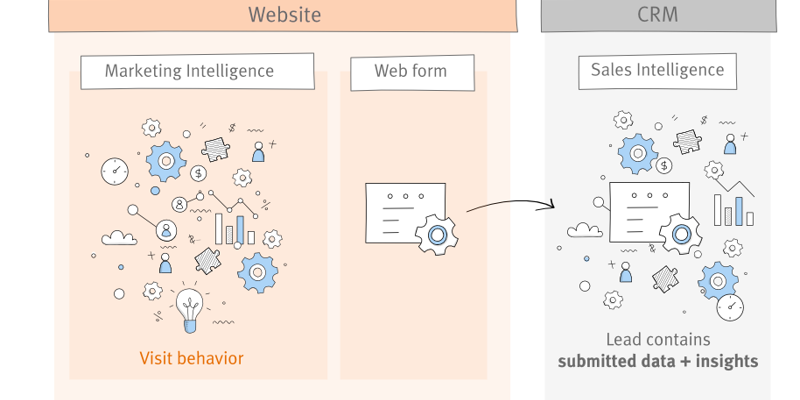The image size is (800, 400).
Task: Click the light bulb icon
Action: 188,309
